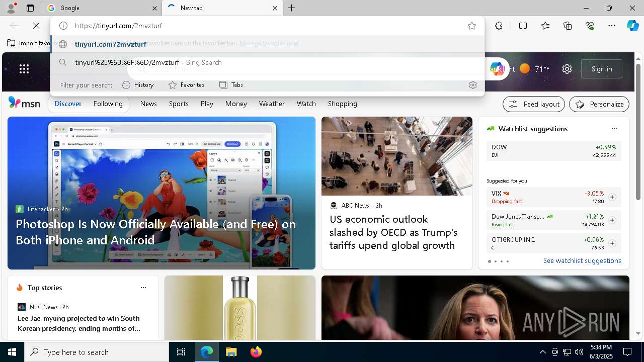This screenshot has width=644, height=362.
Task: Open the US economic outlook OECD article
Action: pyautogui.click(x=392, y=232)
